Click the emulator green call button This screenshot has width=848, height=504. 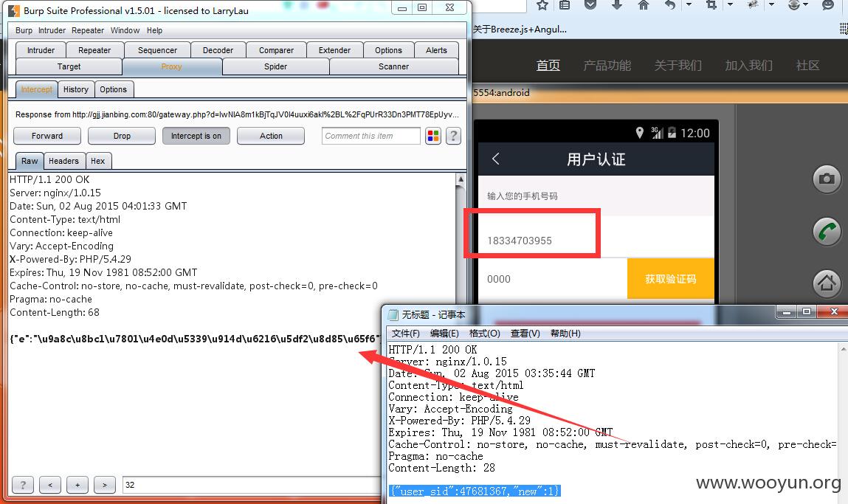click(x=827, y=231)
